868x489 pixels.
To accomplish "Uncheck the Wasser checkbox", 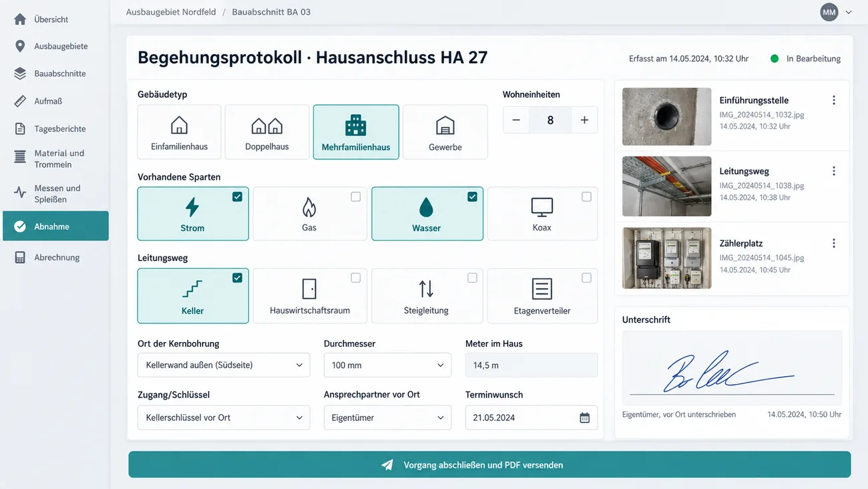I will 472,196.
